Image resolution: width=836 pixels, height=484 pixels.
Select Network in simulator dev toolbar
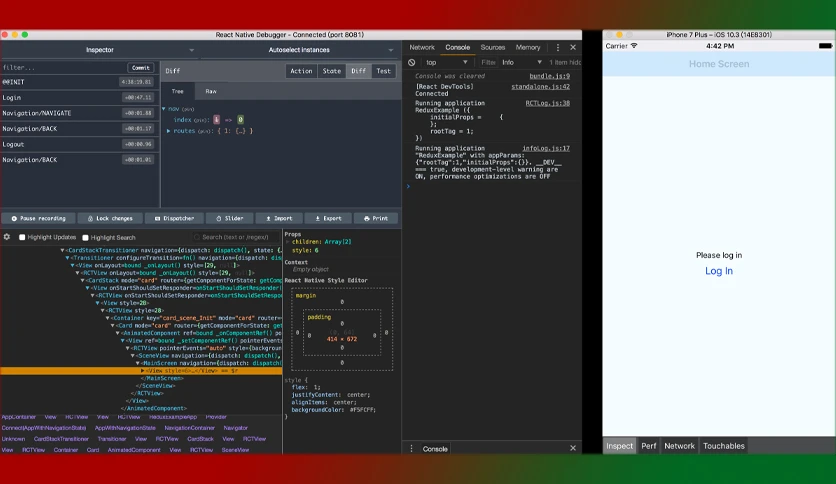679,446
